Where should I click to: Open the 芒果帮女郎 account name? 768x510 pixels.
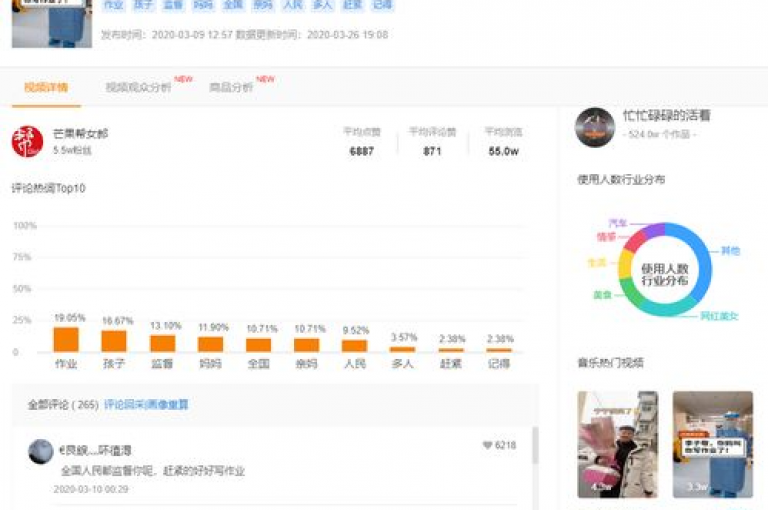point(80,134)
